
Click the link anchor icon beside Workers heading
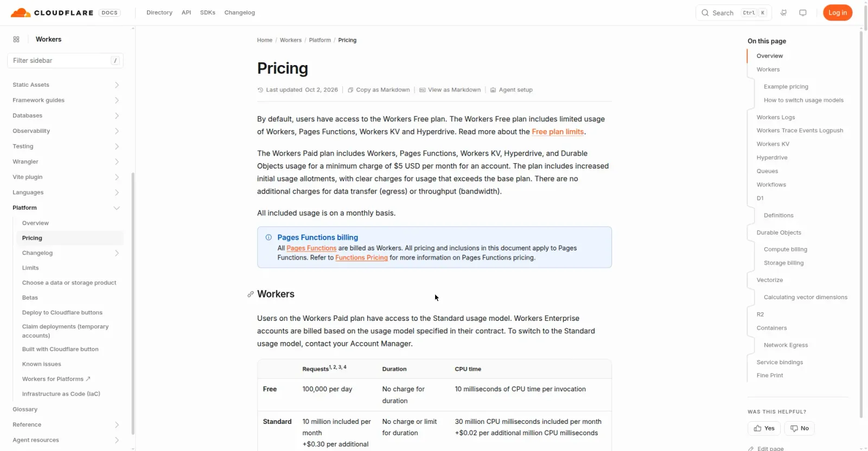click(250, 294)
